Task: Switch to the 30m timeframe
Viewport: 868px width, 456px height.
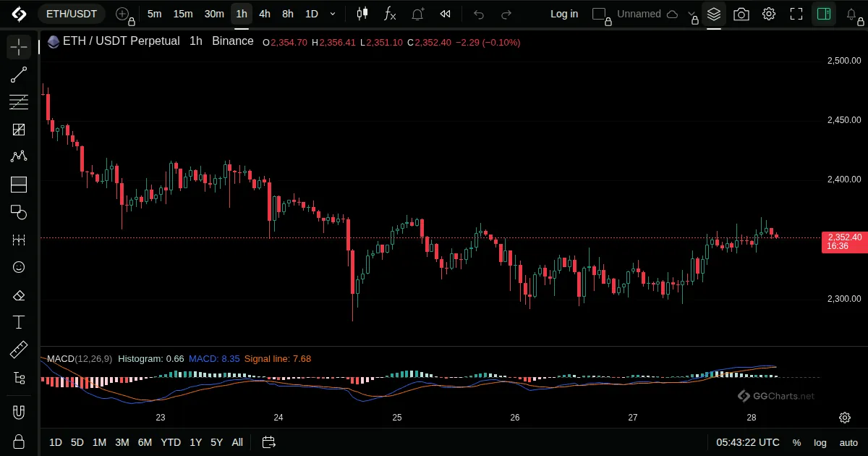Action: coord(214,14)
